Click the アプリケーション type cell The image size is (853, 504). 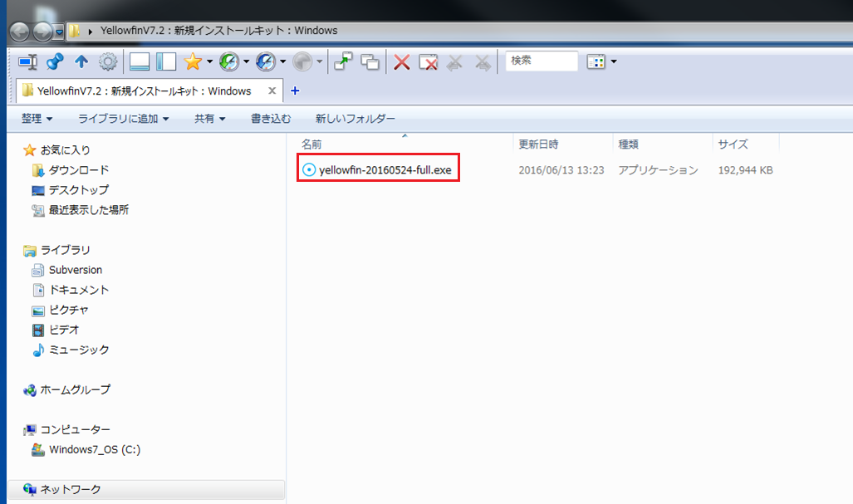658,170
